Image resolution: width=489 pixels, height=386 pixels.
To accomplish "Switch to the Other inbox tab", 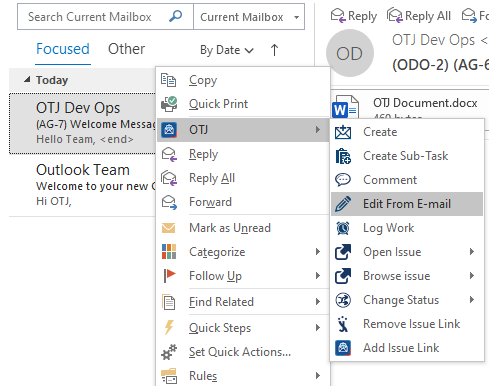I will [126, 49].
